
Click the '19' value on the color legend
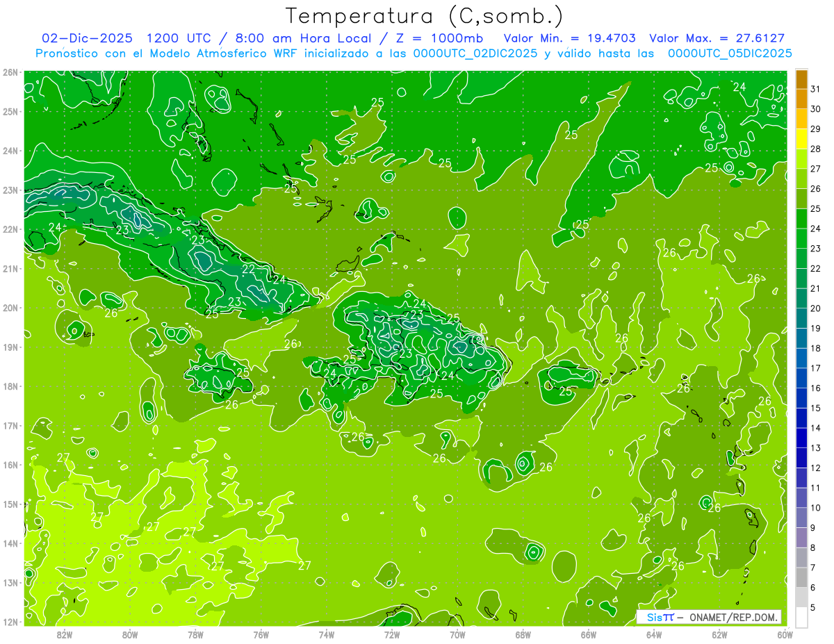click(x=816, y=328)
